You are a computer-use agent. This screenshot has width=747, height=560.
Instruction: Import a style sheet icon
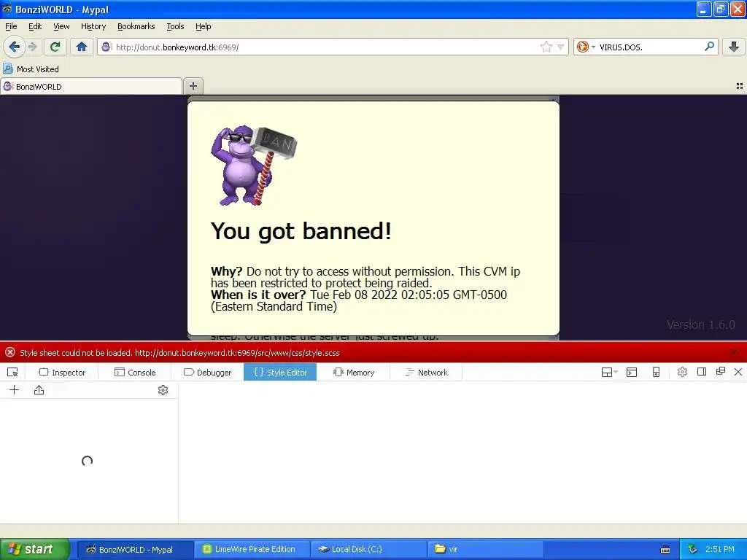(x=39, y=390)
